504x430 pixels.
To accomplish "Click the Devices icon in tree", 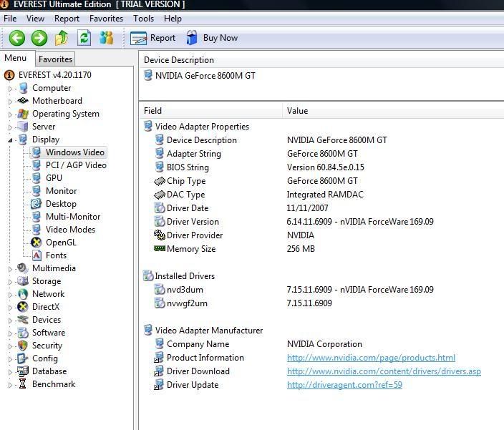I will point(23,320).
